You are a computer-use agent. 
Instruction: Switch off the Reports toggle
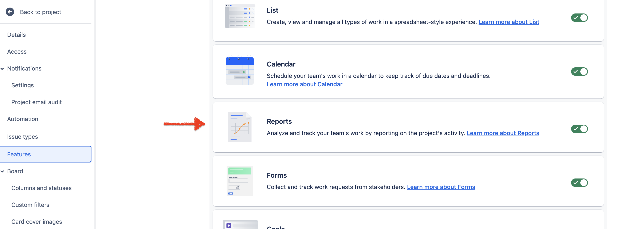579,129
